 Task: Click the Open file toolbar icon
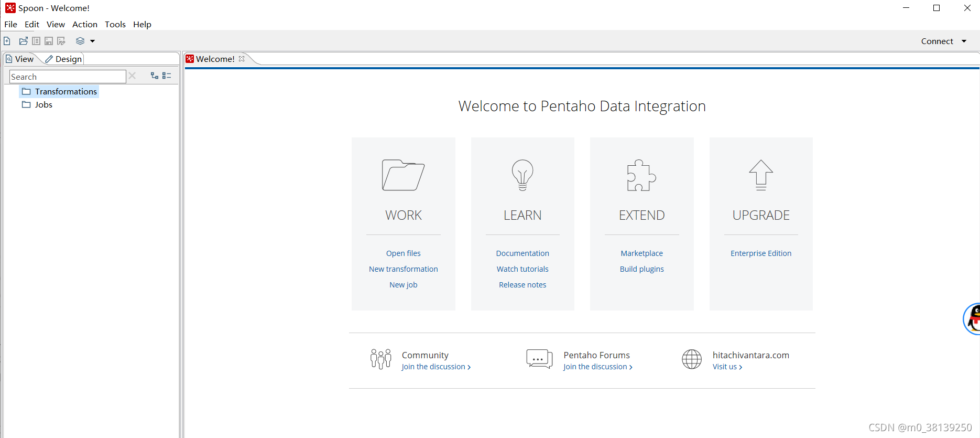tap(24, 41)
